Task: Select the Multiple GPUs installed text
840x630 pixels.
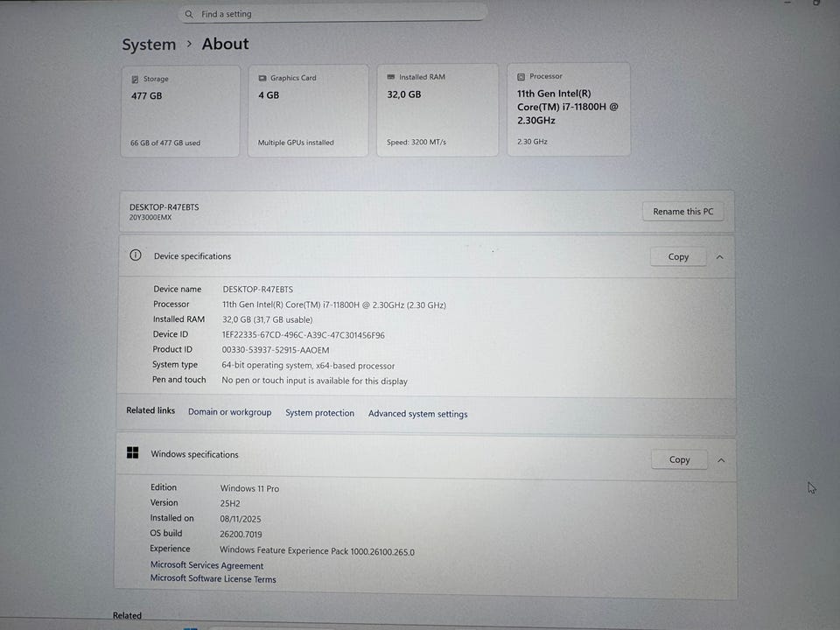Action: click(296, 143)
